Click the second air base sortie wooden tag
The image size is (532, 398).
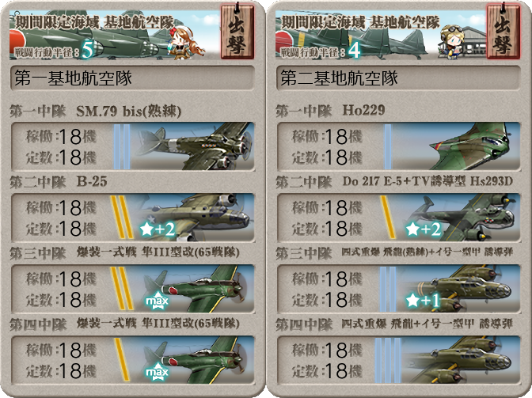click(x=503, y=32)
